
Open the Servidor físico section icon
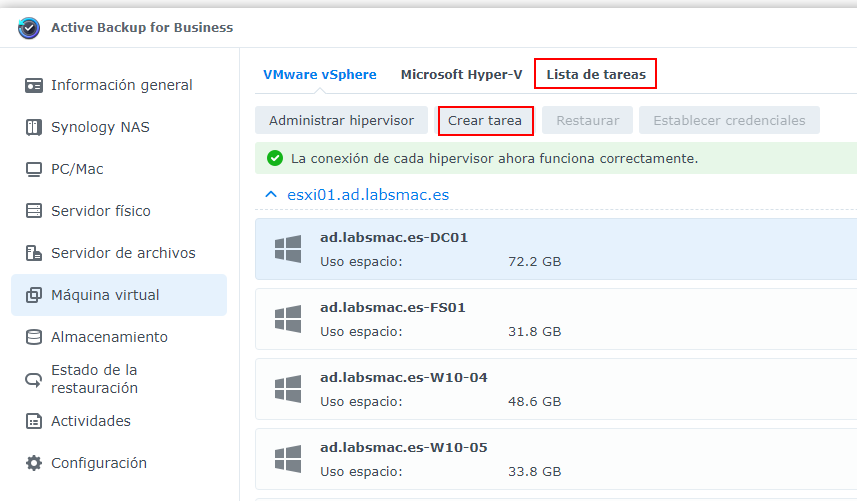tap(34, 211)
